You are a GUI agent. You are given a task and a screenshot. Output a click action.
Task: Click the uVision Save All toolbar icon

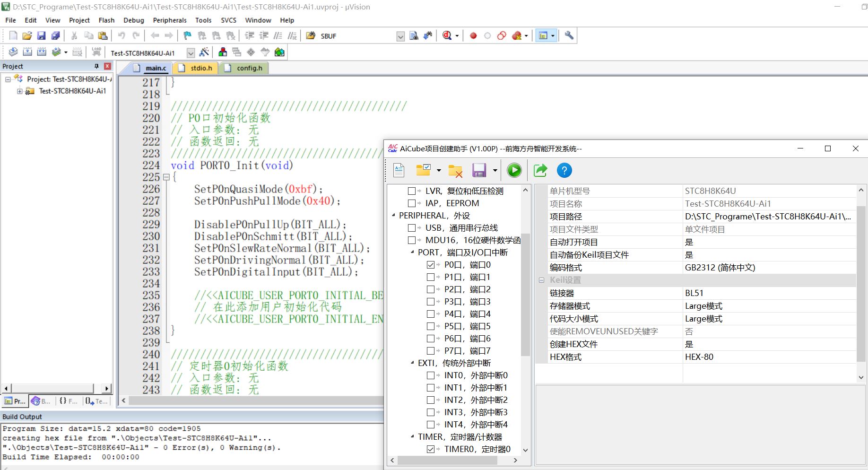(56, 35)
